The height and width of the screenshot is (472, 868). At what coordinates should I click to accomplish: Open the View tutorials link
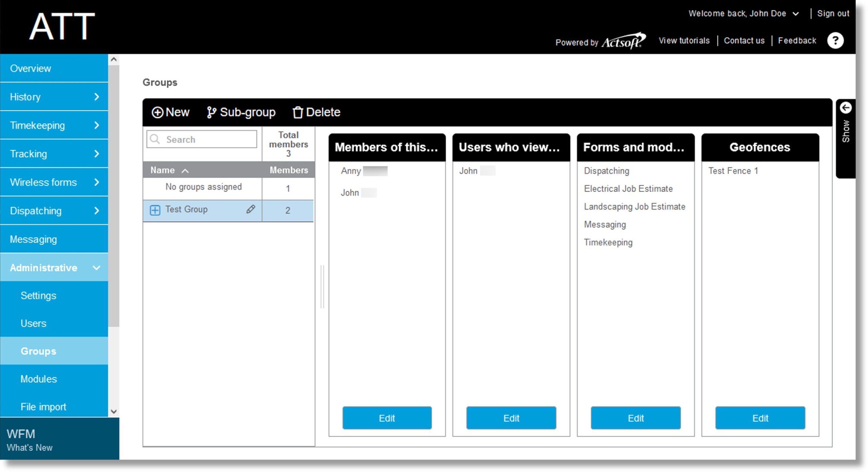(x=684, y=41)
